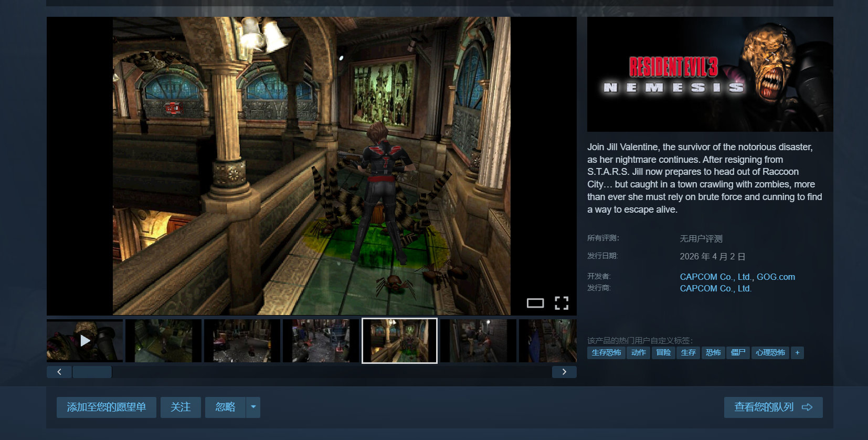Click the release date 2026 年 4 月 2 日
The image size is (868, 440).
coord(713,257)
